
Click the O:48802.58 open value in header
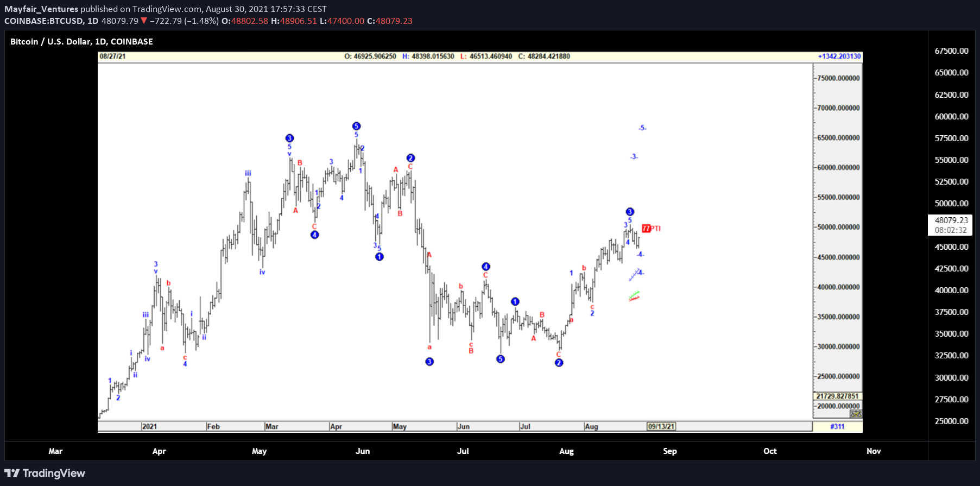(x=245, y=21)
